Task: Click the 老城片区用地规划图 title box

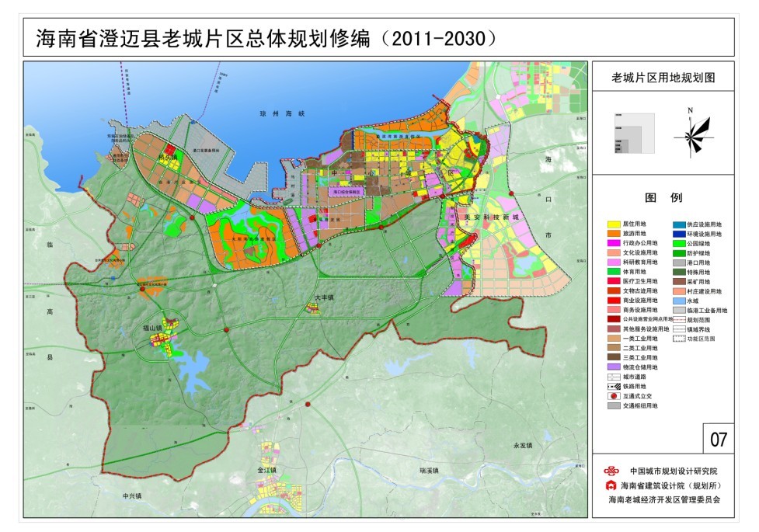Action: pyautogui.click(x=663, y=78)
